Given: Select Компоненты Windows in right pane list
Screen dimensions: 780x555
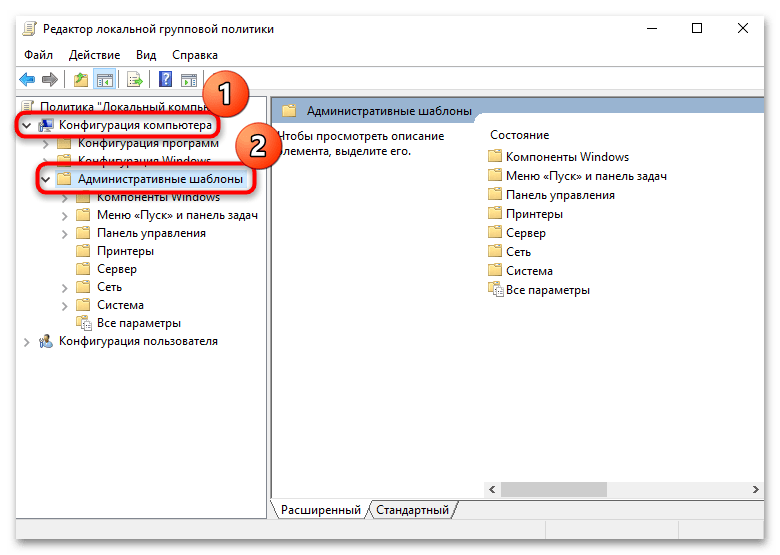Looking at the screenshot, I should coord(567,157).
